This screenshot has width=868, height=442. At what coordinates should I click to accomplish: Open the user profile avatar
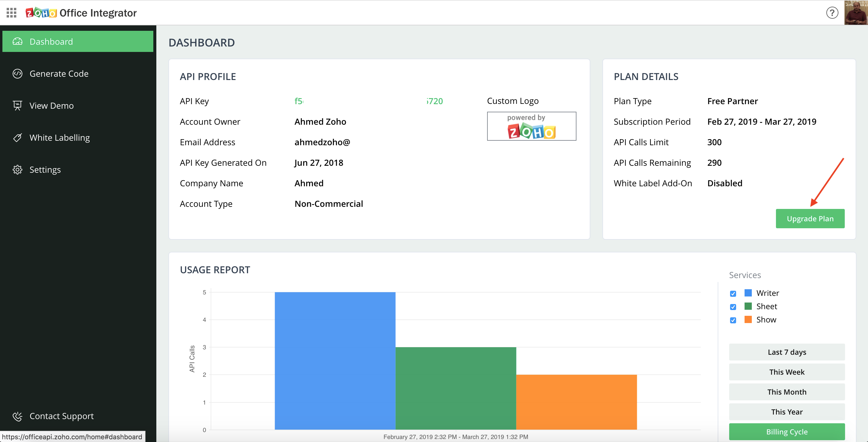856,13
